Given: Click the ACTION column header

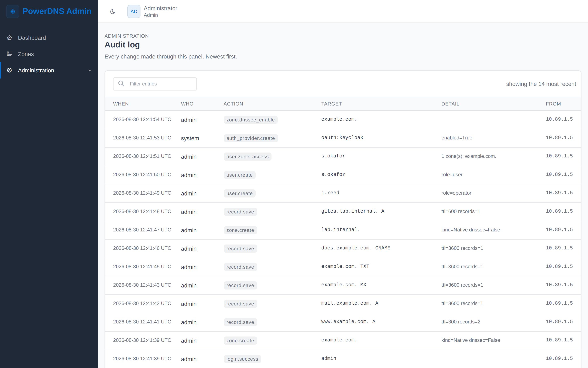Looking at the screenshot, I should point(233,104).
